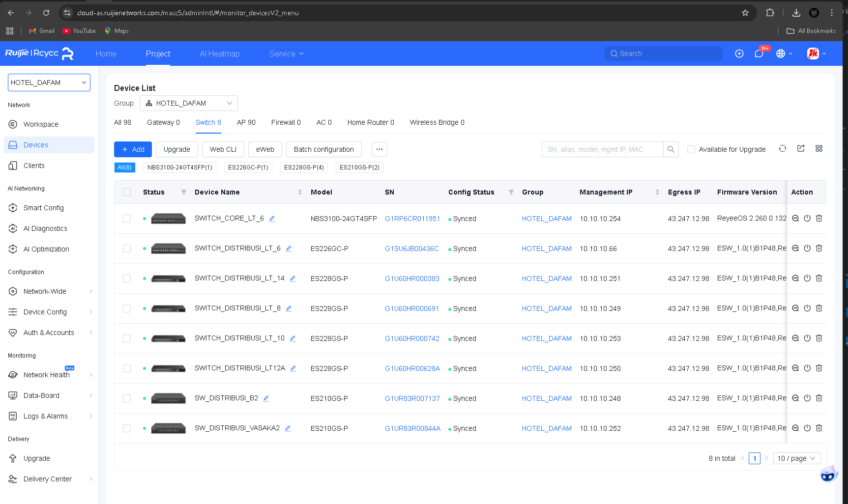Click the reboot icon for SWITCH_CORE_LT_6

(807, 219)
